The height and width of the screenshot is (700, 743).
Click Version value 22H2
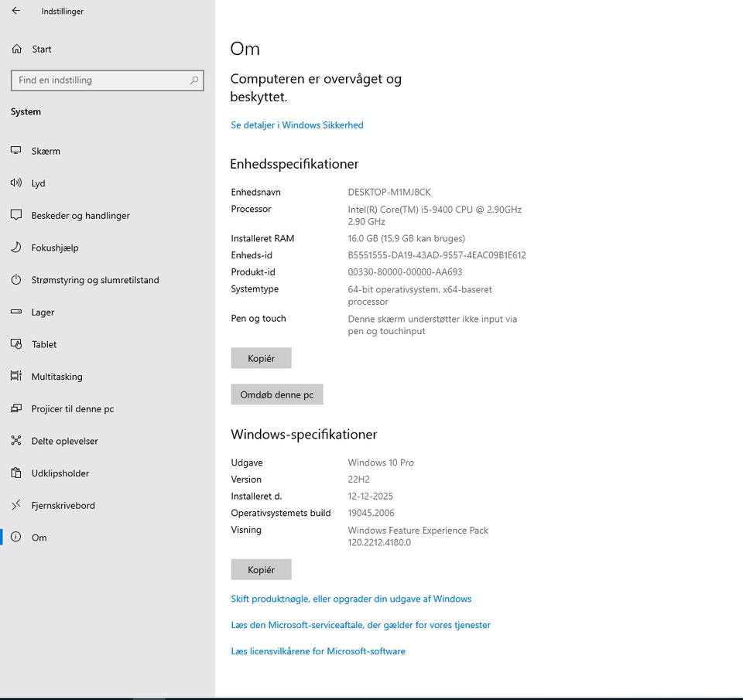pyautogui.click(x=358, y=479)
